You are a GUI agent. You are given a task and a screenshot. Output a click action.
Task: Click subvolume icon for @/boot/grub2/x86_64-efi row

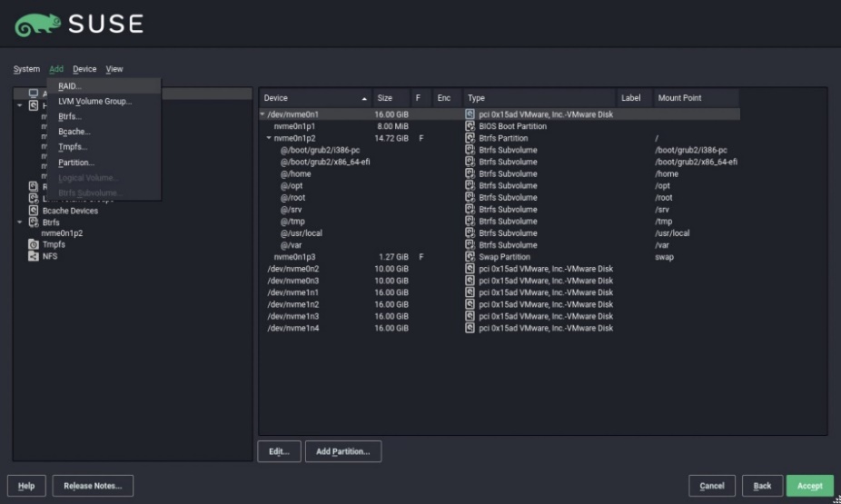(x=470, y=162)
